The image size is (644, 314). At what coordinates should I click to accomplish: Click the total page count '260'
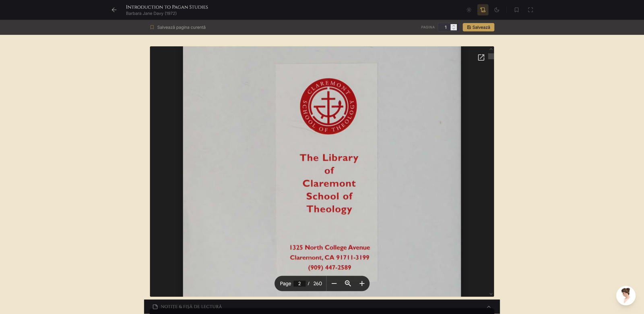pyautogui.click(x=318, y=284)
